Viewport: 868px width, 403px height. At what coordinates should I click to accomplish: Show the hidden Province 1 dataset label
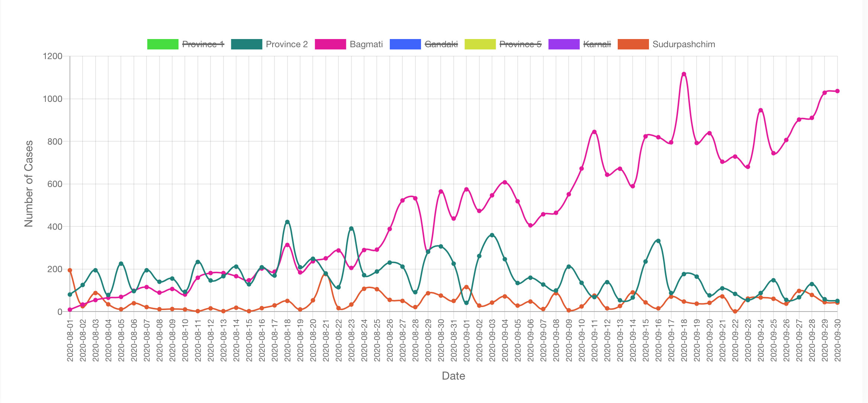click(x=203, y=44)
